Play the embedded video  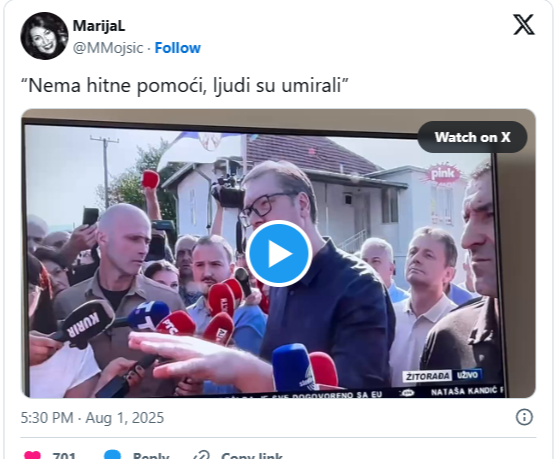(279, 253)
